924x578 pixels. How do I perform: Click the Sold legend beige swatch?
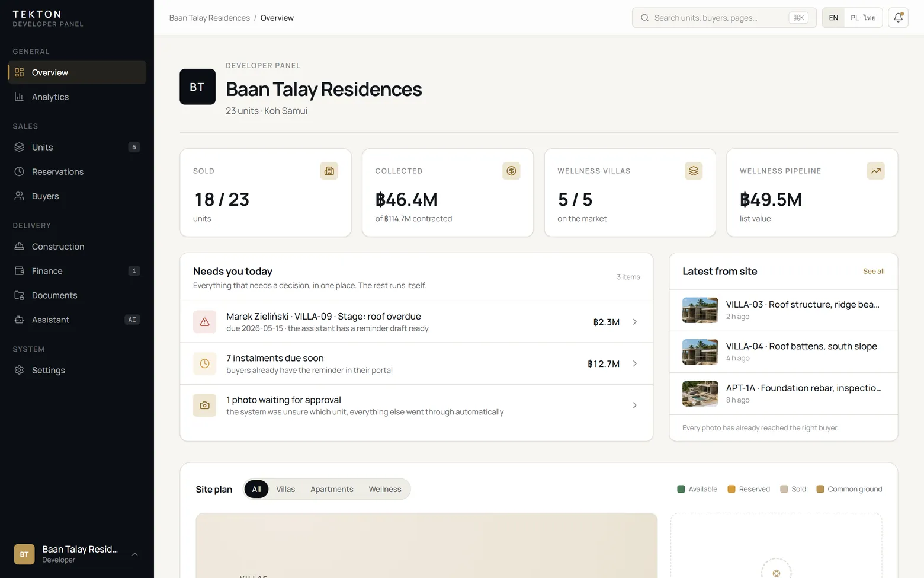tap(784, 489)
